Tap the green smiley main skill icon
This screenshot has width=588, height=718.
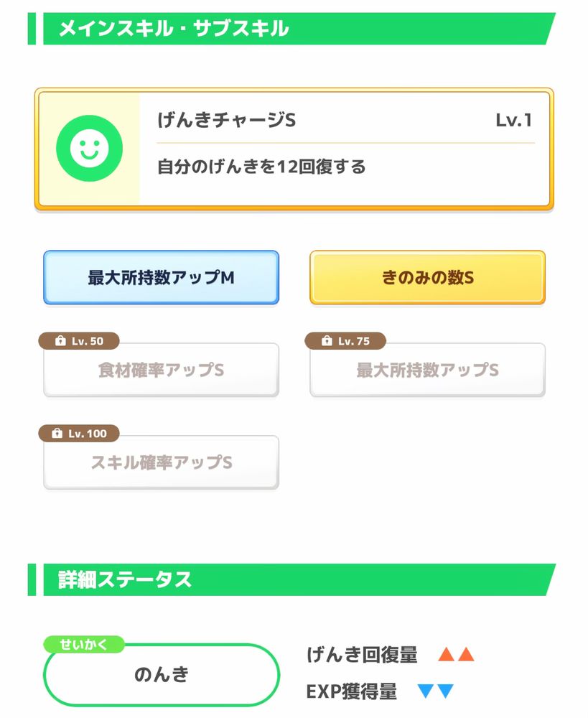pos(89,149)
